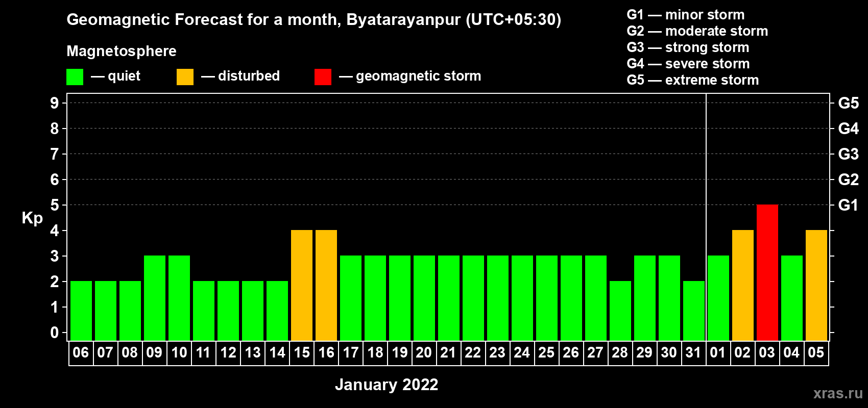Click the 'G5 — extreme storm' legend line
The image size is (868, 408).
[693, 80]
